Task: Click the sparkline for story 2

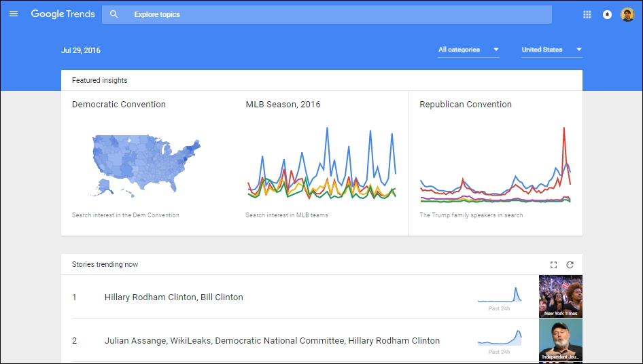Action: pyautogui.click(x=500, y=338)
